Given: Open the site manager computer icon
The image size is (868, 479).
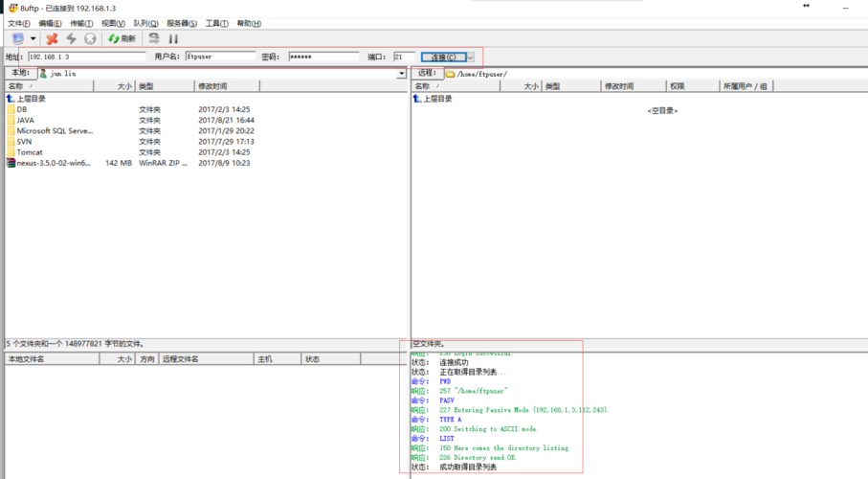Looking at the screenshot, I should point(18,38).
